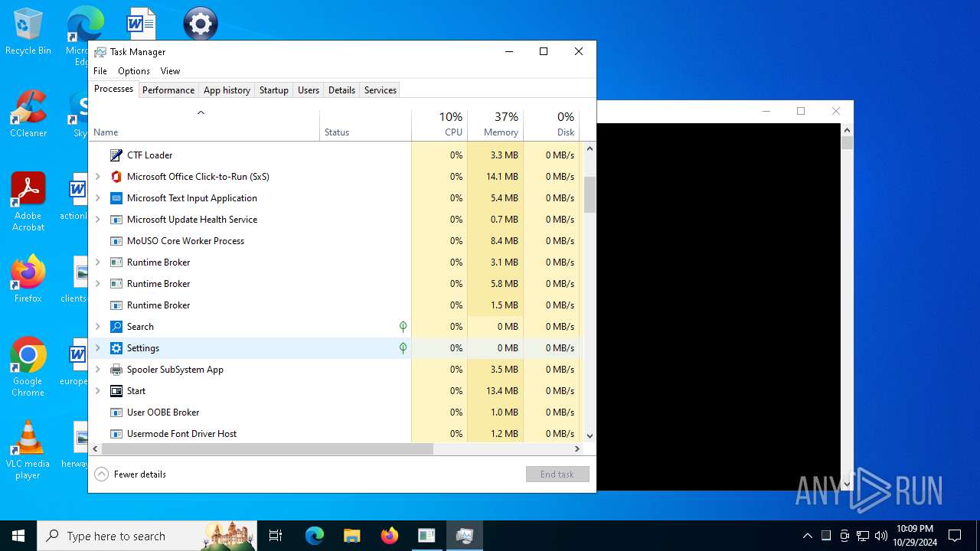Open the Options menu

coord(134,71)
